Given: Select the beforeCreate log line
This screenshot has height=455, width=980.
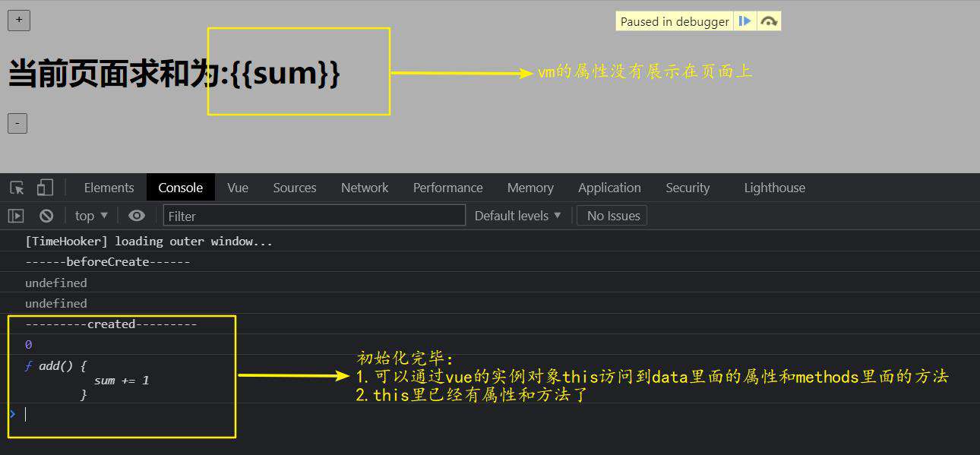Looking at the screenshot, I should (x=108, y=262).
